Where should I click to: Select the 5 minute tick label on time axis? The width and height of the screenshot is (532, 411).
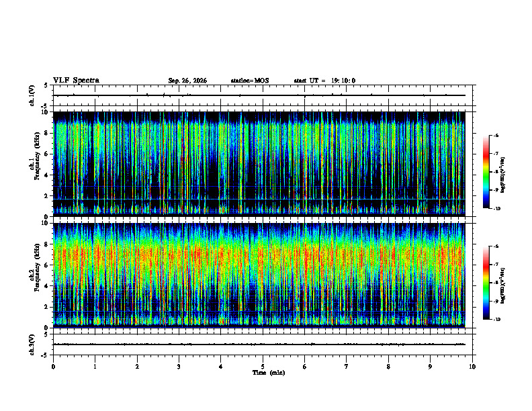tap(263, 367)
